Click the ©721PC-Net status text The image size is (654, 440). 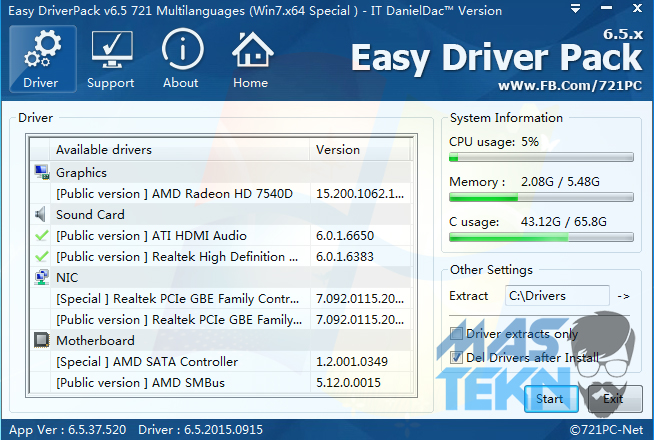click(607, 430)
